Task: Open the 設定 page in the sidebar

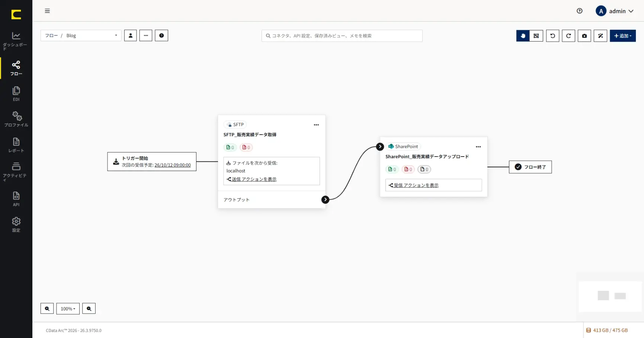Action: (x=16, y=224)
